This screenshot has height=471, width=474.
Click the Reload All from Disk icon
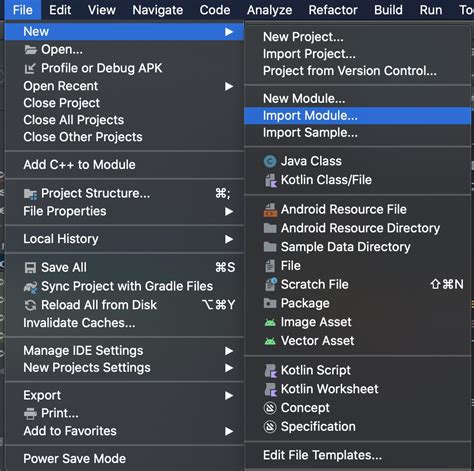[30, 305]
